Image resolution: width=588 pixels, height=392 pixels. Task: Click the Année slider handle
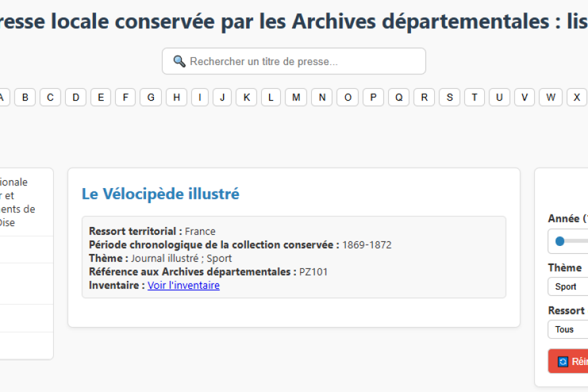[560, 241]
